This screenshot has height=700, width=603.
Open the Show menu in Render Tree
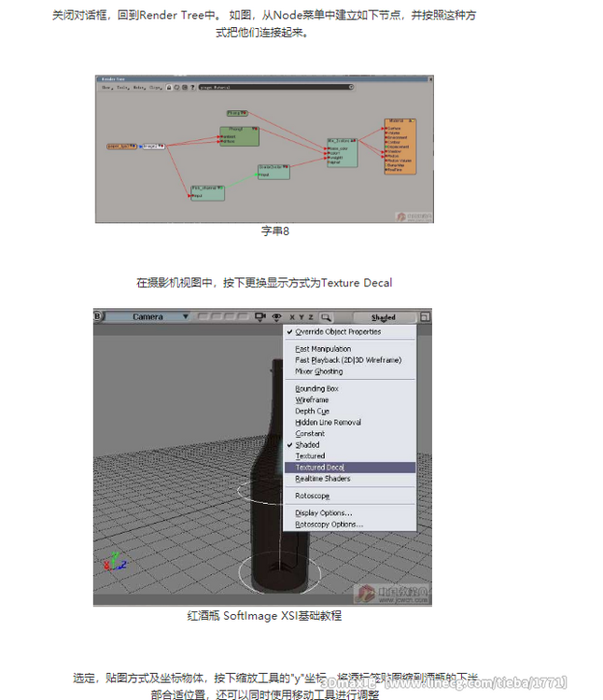coord(105,87)
